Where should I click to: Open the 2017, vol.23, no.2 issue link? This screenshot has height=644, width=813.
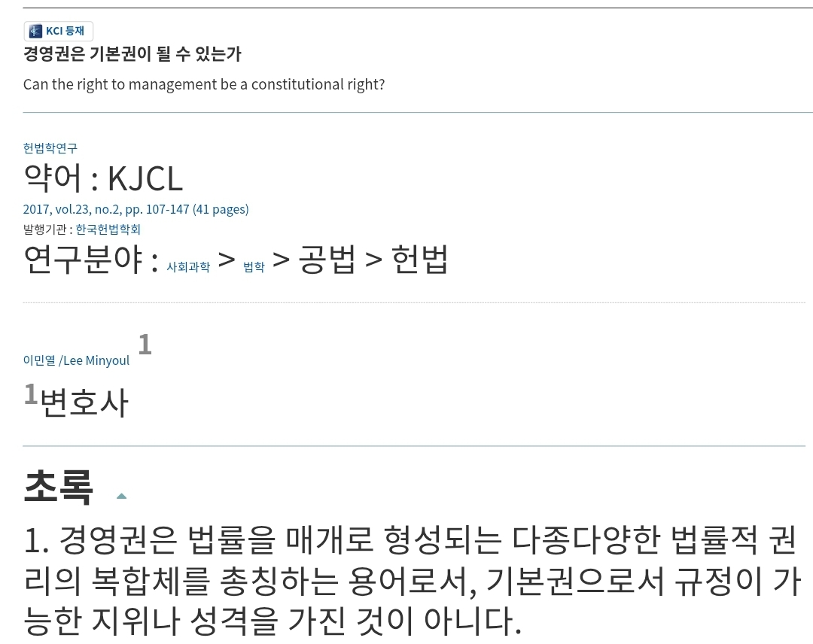point(135,209)
